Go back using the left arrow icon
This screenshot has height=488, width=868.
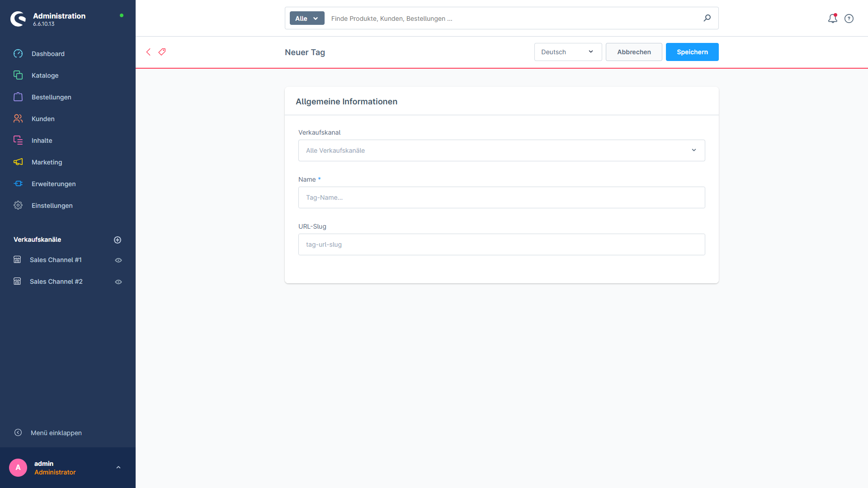point(148,52)
